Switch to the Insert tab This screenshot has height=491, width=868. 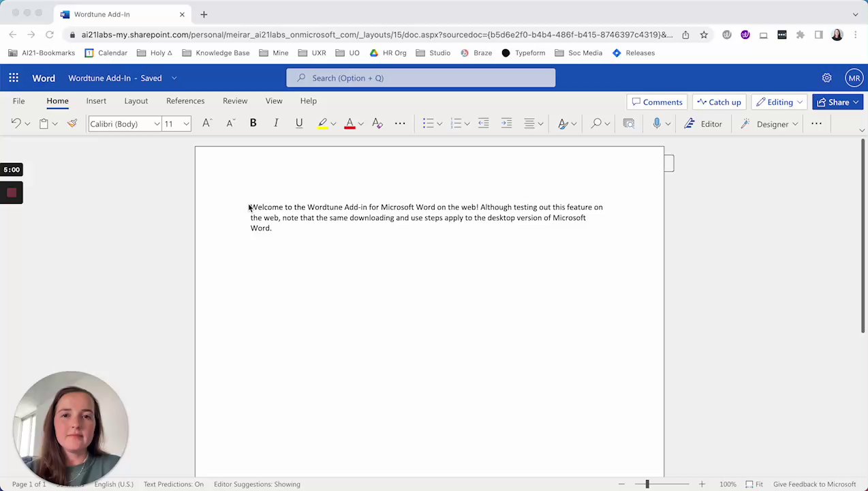click(96, 101)
